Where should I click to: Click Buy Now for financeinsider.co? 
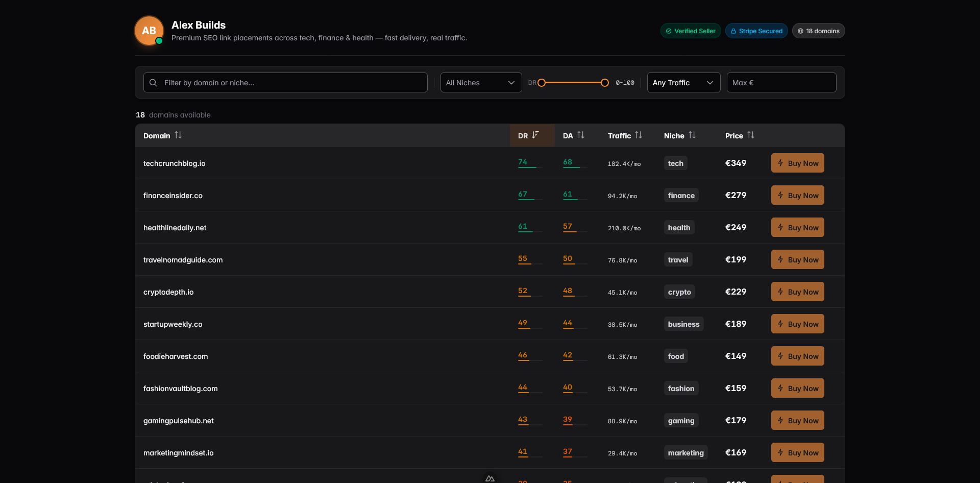click(797, 195)
